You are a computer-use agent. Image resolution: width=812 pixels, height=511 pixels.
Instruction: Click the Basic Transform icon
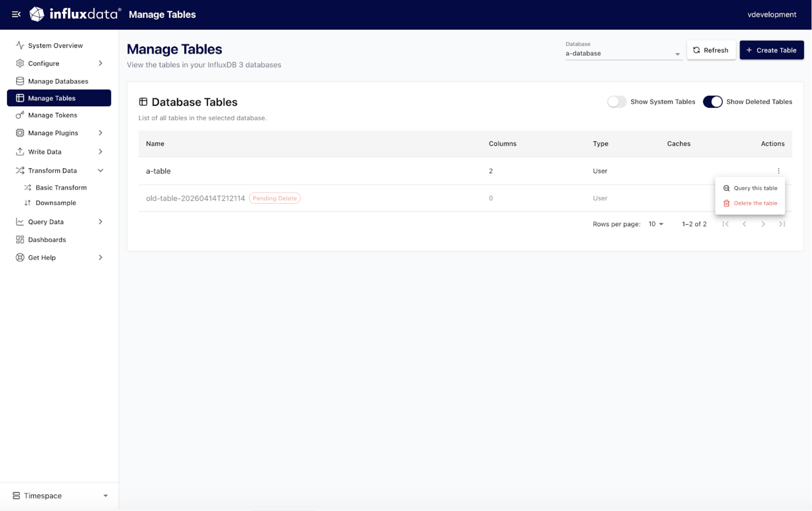(x=27, y=187)
